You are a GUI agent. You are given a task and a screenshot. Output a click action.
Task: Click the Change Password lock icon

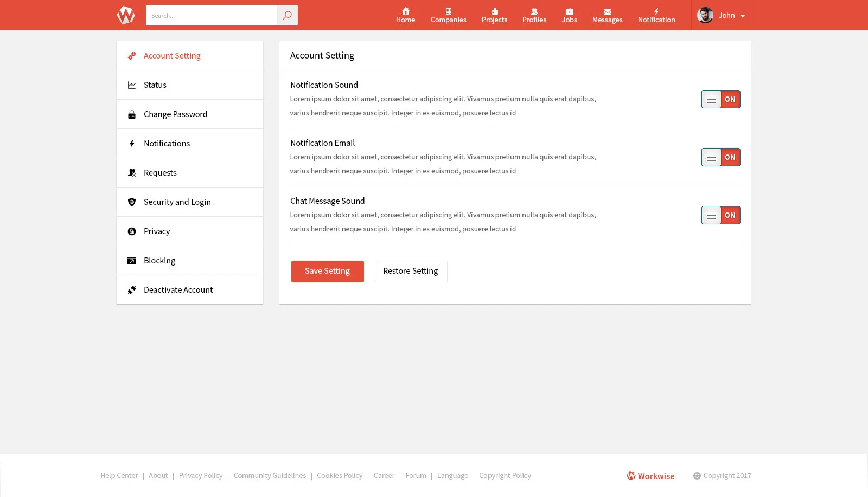(132, 114)
